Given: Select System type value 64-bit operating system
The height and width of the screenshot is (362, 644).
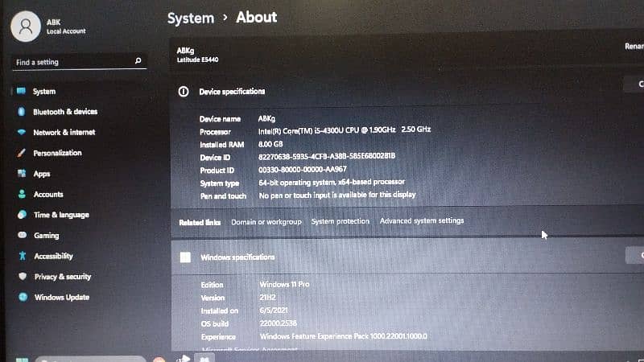Looking at the screenshot, I should coord(332,182).
